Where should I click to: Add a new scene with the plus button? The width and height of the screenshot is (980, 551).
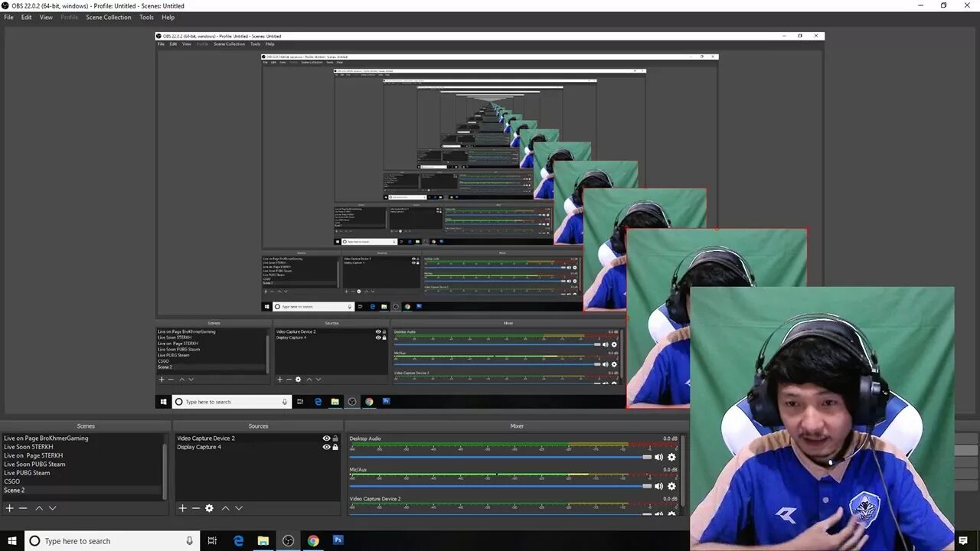(10, 508)
